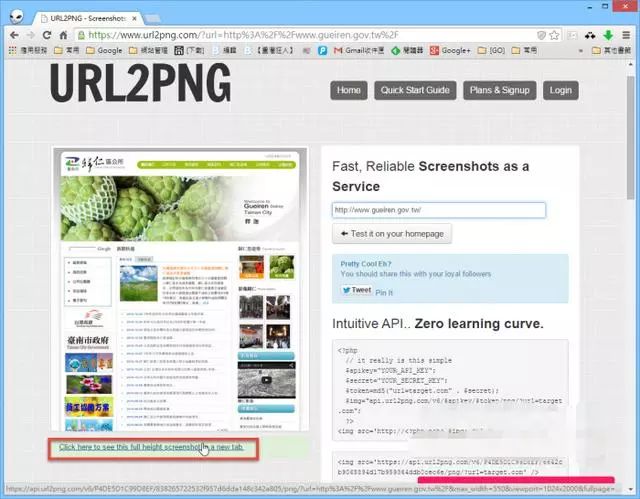
Task: Click the green download arrow extension icon
Action: click(608, 33)
